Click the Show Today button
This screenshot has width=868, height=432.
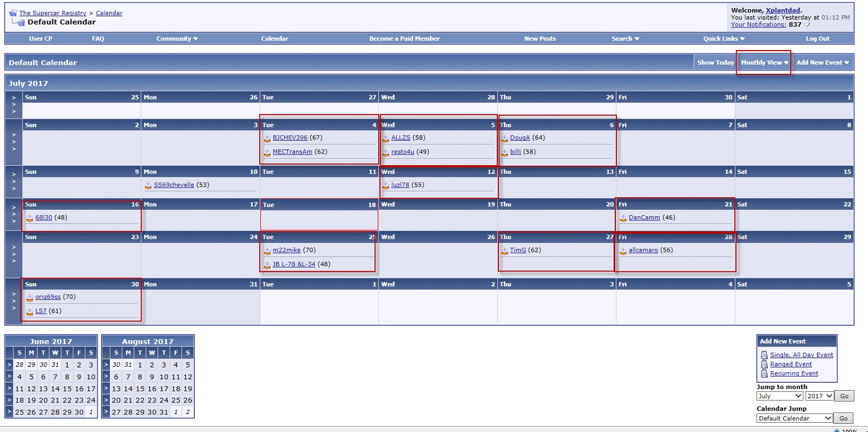click(715, 63)
